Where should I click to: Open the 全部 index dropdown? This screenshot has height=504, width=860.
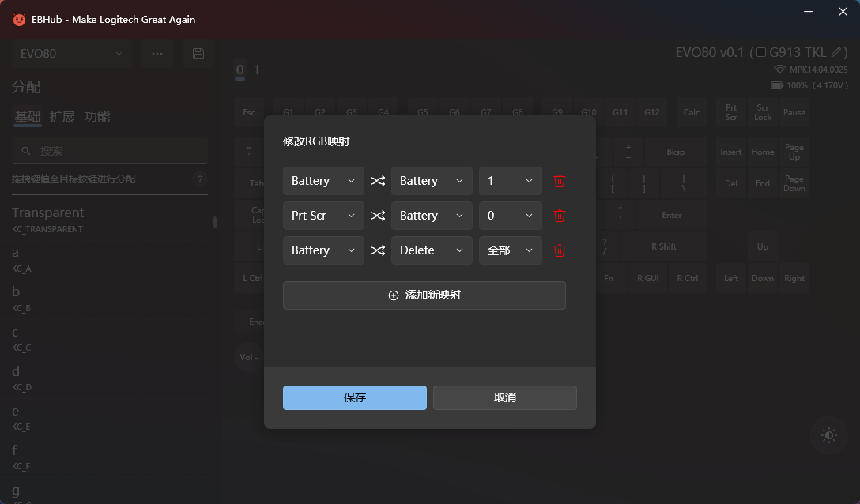(x=510, y=250)
